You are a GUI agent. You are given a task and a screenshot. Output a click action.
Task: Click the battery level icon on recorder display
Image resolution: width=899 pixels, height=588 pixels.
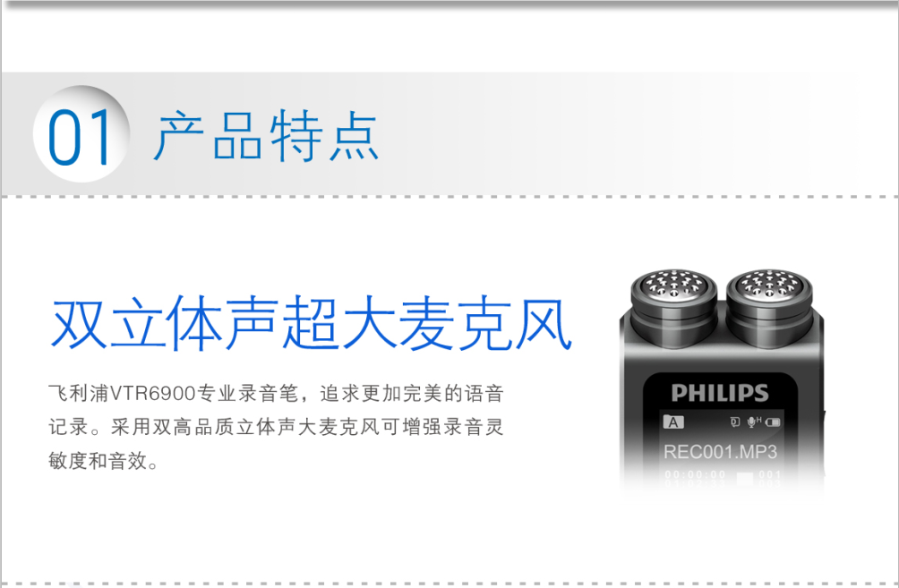pos(772,423)
